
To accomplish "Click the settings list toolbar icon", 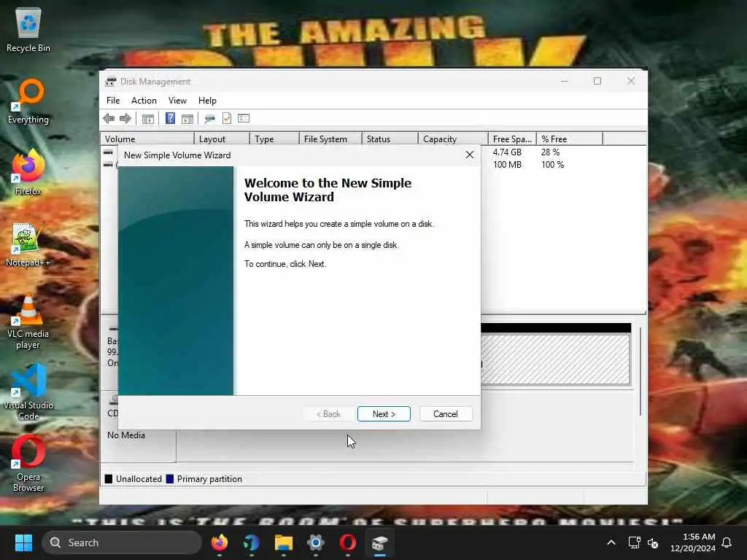I will (244, 118).
